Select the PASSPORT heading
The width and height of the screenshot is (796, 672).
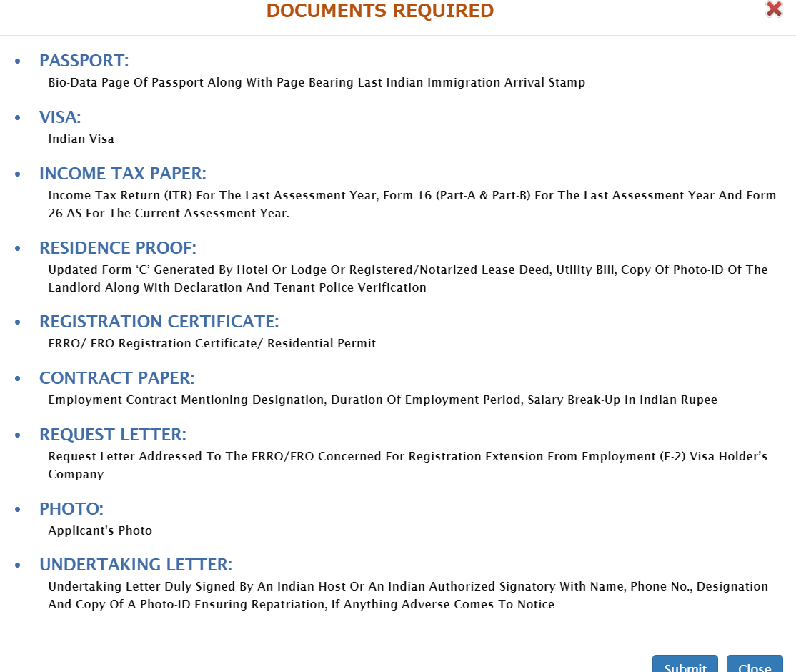pos(84,61)
